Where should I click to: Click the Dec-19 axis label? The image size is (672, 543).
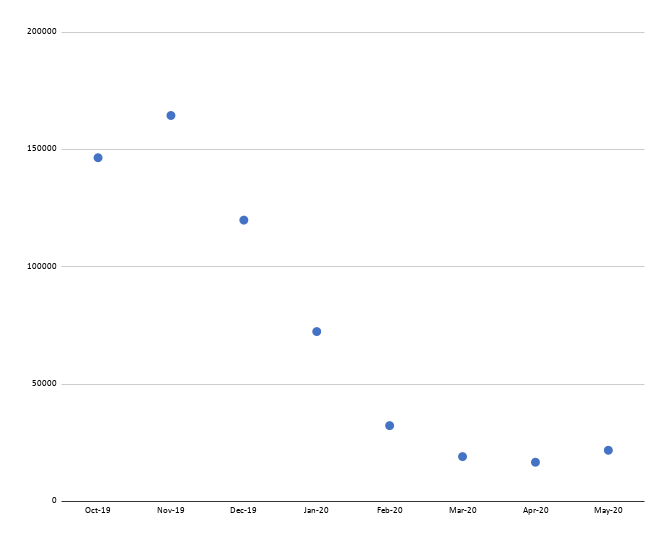(243, 510)
